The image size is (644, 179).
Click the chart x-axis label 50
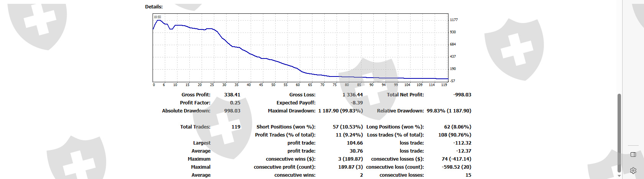tap(273, 85)
